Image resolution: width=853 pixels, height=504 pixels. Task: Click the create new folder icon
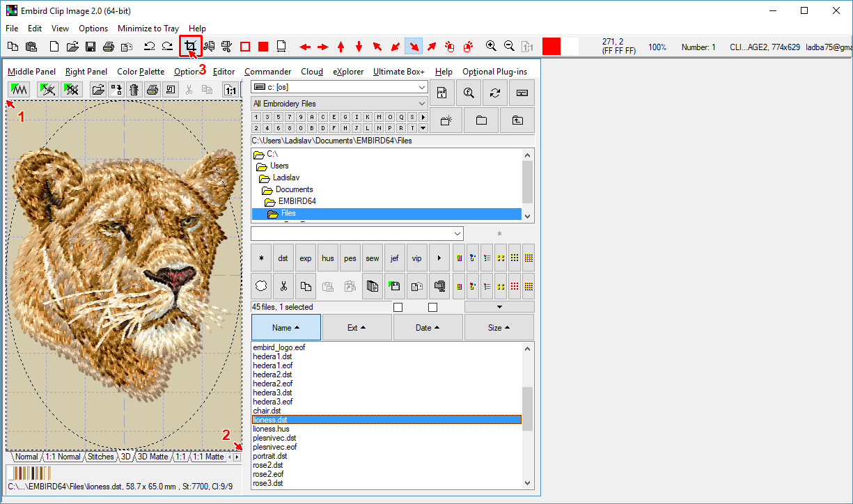pyautogui.click(x=446, y=120)
